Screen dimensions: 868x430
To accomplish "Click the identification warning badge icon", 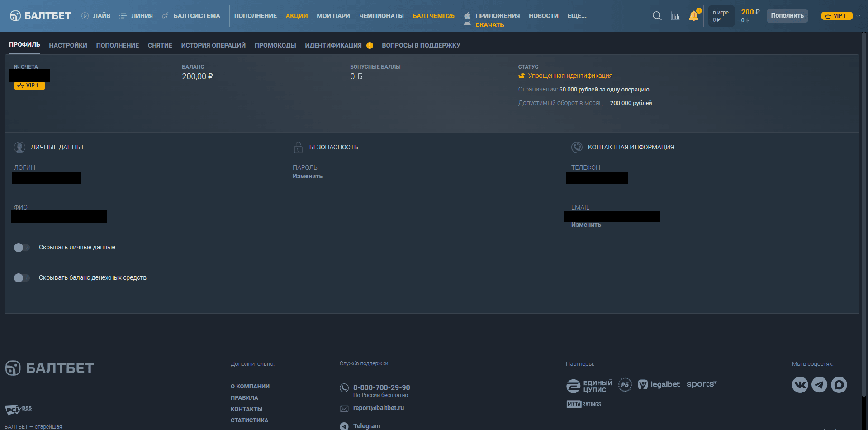I will click(370, 45).
